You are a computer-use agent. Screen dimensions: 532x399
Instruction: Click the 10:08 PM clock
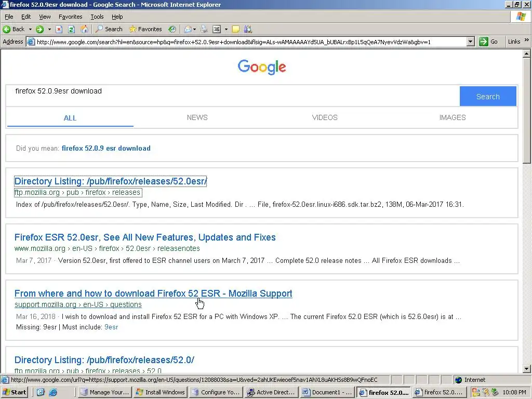514,392
